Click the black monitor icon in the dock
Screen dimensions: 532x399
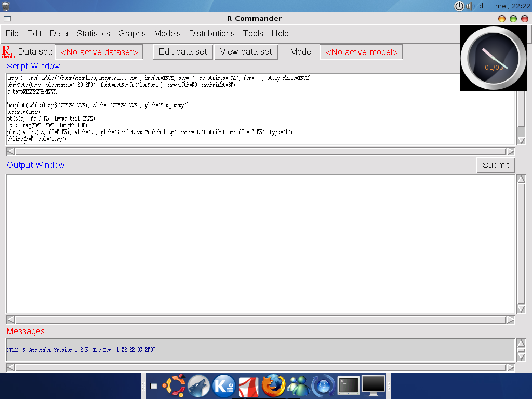[x=373, y=386]
